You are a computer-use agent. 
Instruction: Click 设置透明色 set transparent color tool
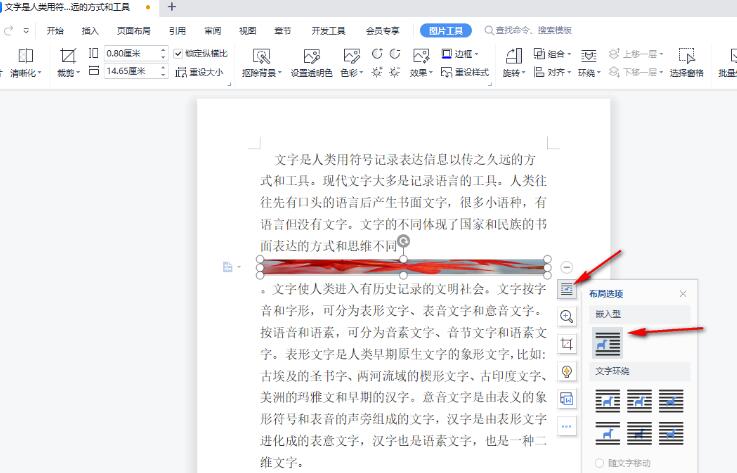312,63
